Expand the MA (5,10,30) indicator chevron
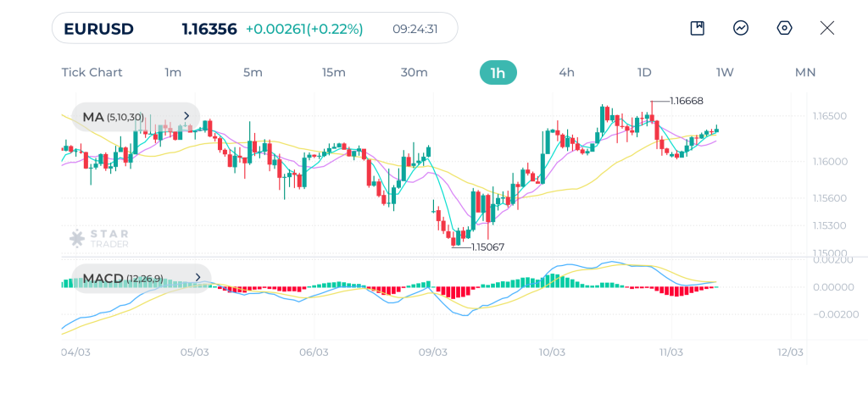The image size is (868, 399). [x=186, y=117]
